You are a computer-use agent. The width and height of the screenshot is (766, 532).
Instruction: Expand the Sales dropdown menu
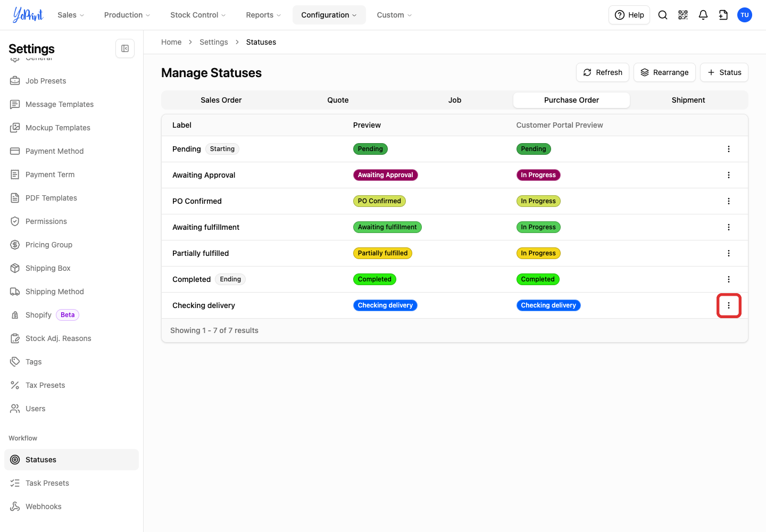tap(71, 15)
